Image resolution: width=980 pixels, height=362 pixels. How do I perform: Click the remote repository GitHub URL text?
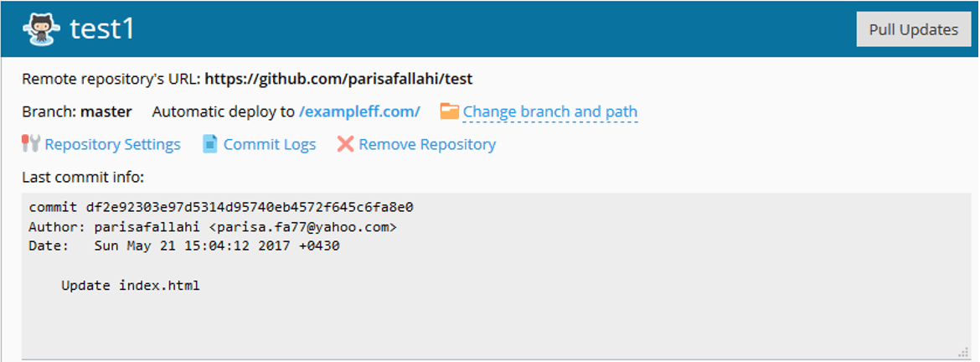[338, 80]
